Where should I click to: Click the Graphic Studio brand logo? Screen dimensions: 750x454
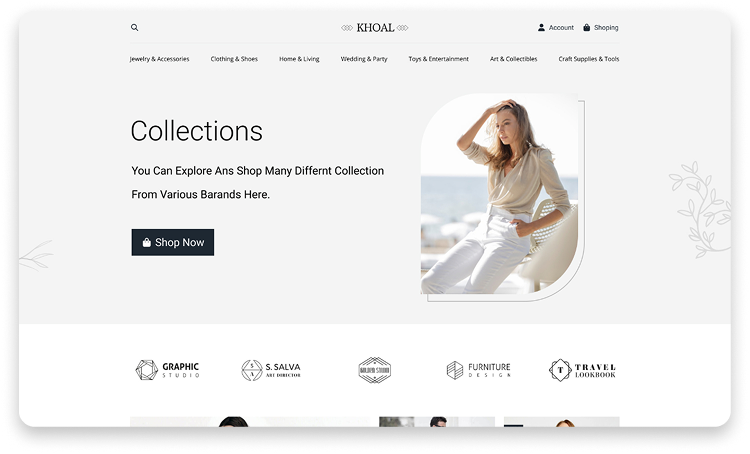click(168, 370)
